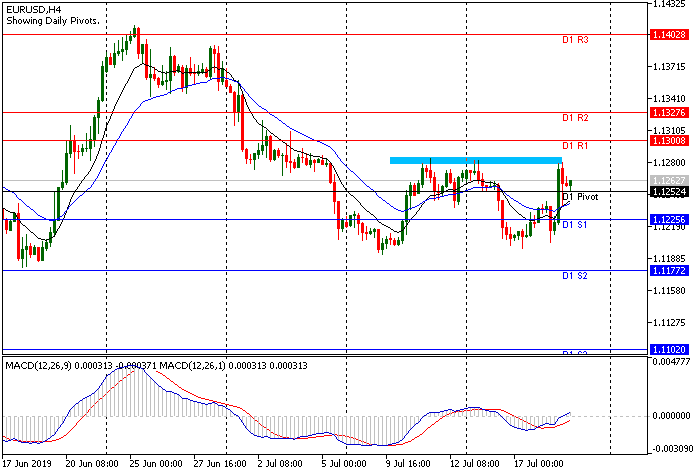The height and width of the screenshot is (475, 700).
Task: Select the red 1.13008 price tag
Action: coord(666,140)
